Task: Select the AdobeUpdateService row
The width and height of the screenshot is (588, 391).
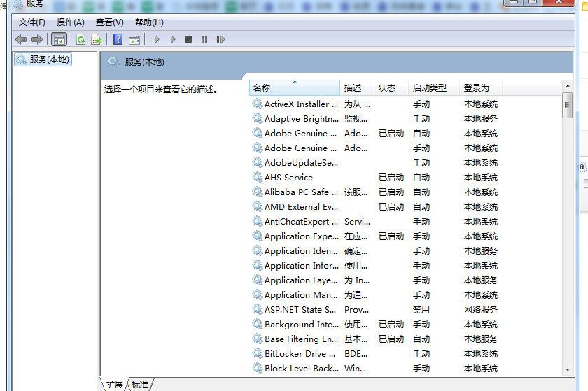Action: [x=376, y=163]
